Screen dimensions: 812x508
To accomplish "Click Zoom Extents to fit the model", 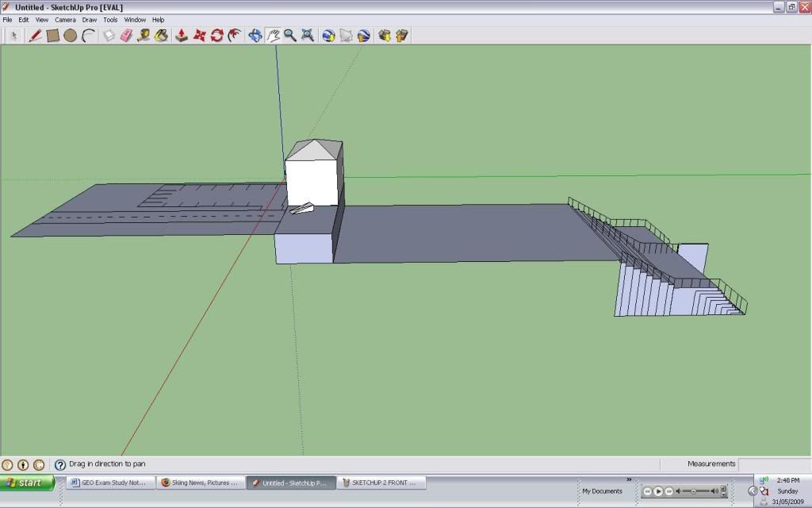I will (x=308, y=35).
